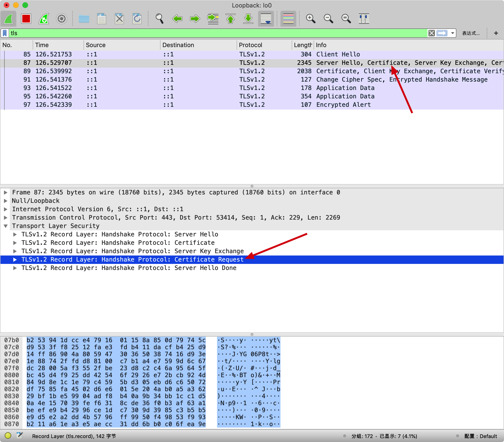
Task: Zoom in the main window text
Action: [310, 19]
